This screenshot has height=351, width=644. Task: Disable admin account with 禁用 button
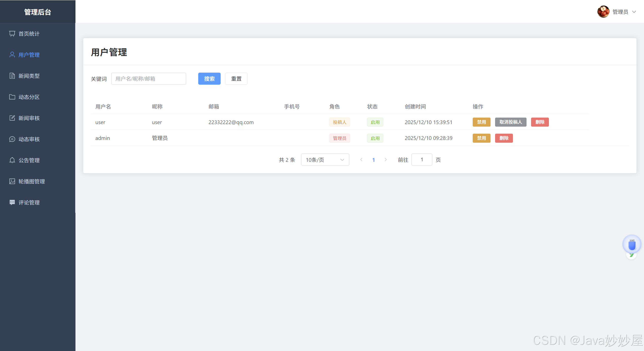click(481, 138)
